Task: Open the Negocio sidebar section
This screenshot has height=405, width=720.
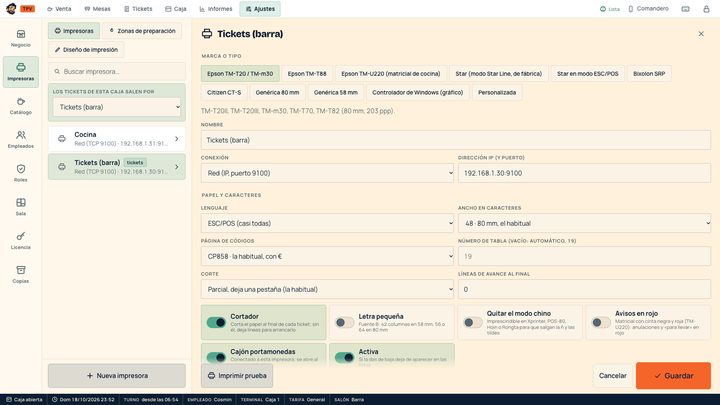Action: (21, 39)
